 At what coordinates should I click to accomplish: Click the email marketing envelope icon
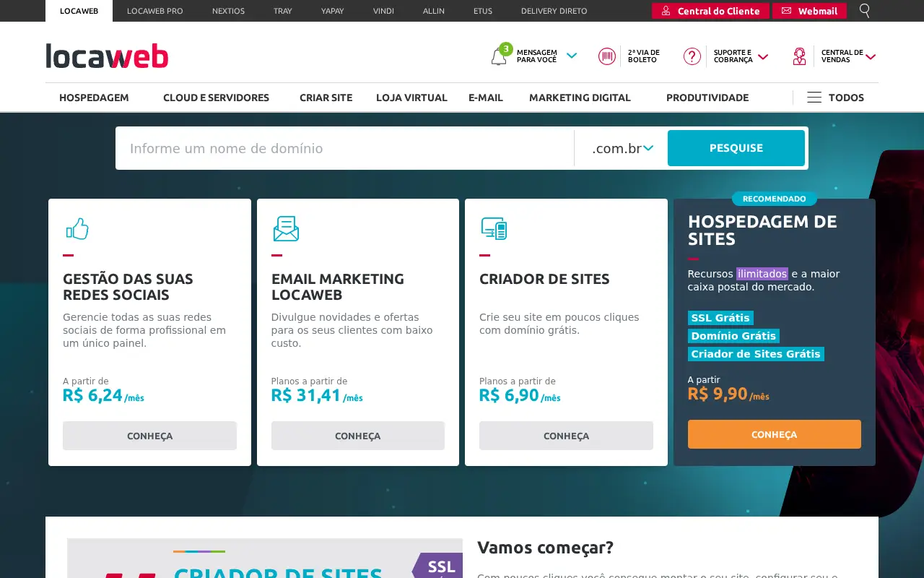pos(286,229)
